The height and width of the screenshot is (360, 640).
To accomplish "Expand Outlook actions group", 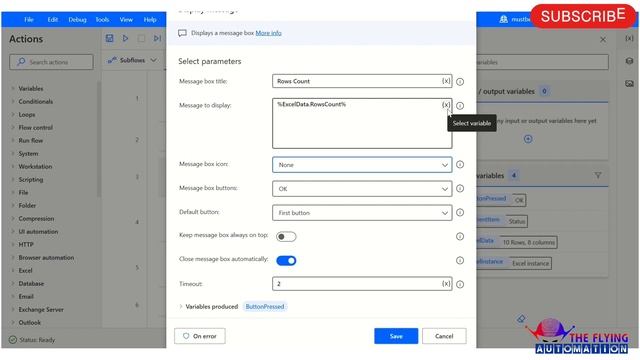I will [x=13, y=322].
